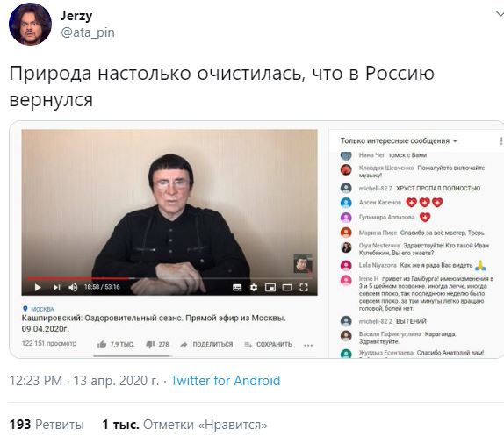Mute the video using speaker icon
The image size is (504, 437).
pos(73,287)
